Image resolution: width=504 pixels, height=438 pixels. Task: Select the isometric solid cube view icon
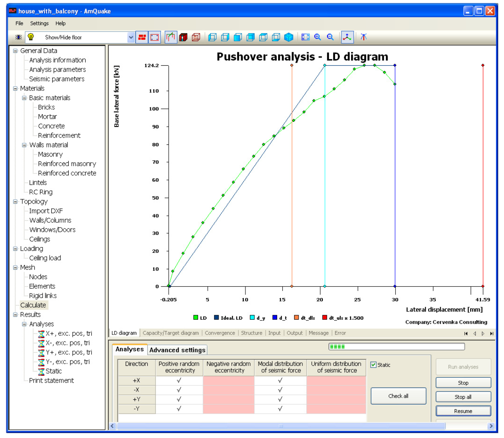click(x=288, y=37)
